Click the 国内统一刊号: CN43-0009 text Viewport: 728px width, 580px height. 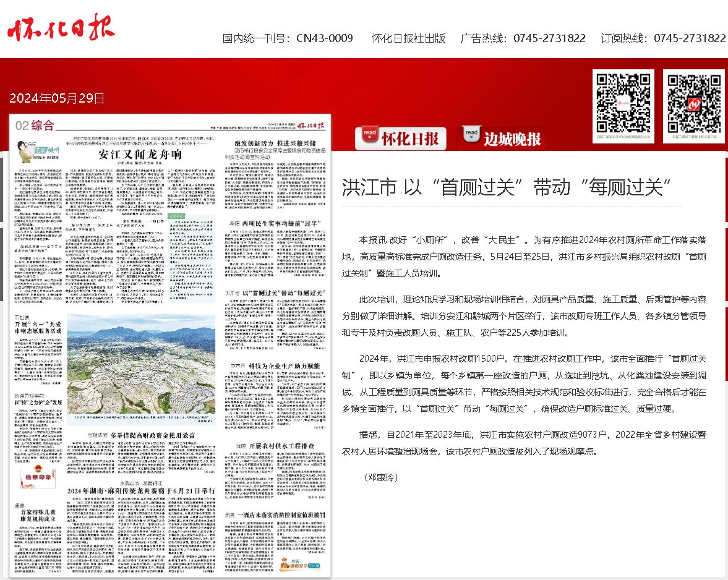pos(288,38)
